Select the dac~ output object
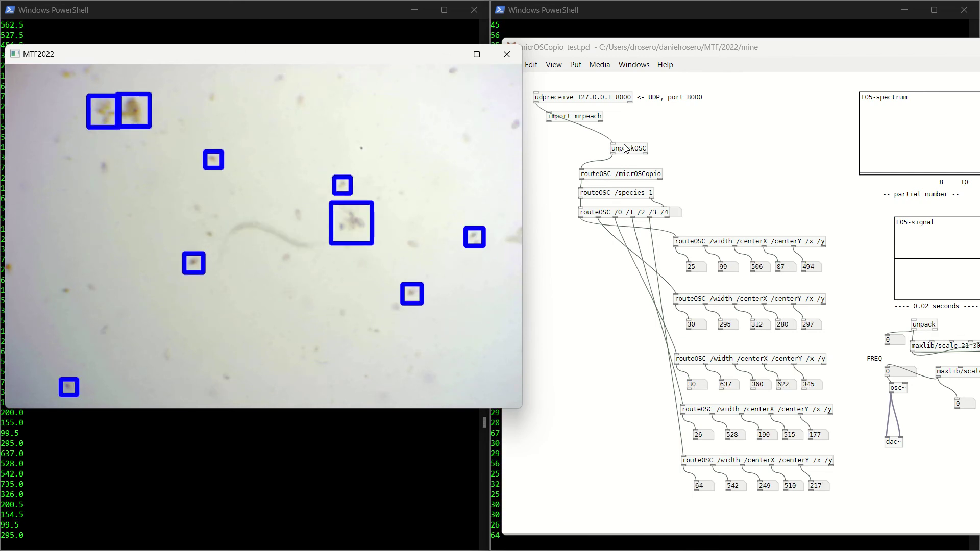Viewport: 980px width, 551px height. (x=893, y=442)
